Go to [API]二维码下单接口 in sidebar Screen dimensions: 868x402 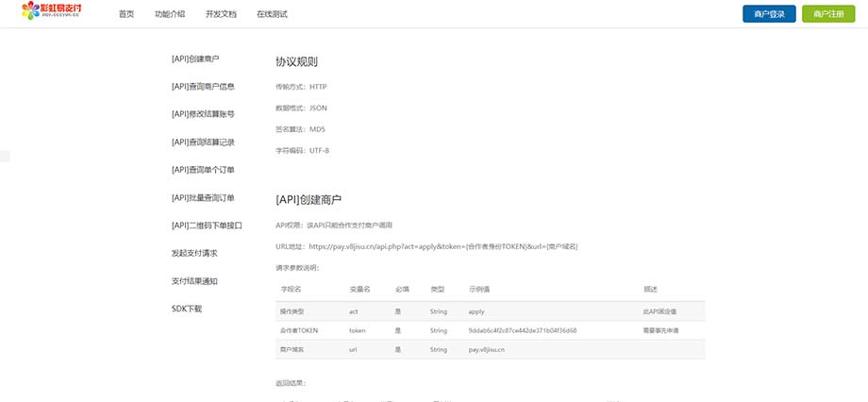click(207, 226)
